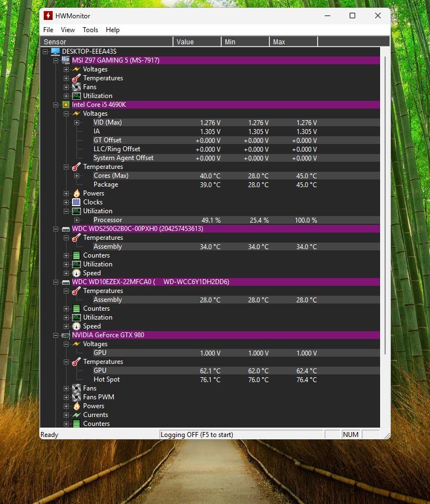Screen dimensions: 430x504
Task: Click the GPU Powers flame icon
Action: coord(76,406)
